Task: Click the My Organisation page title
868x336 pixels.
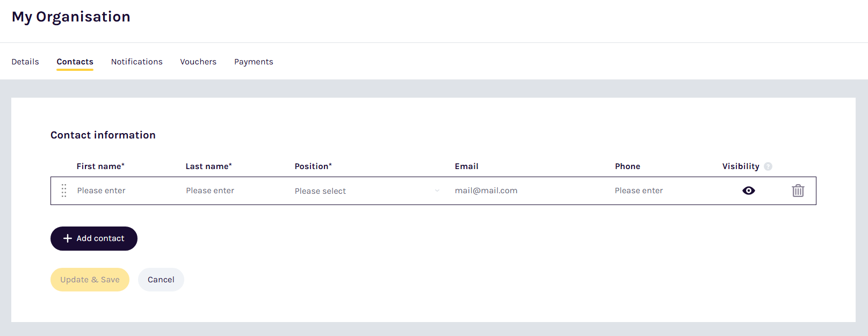Action: click(x=71, y=17)
